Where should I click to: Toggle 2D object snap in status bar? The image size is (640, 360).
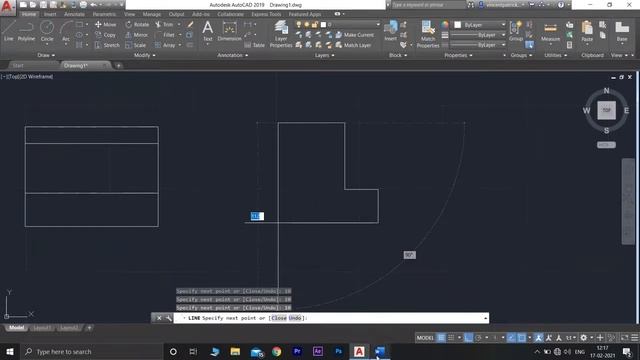tap(522, 338)
